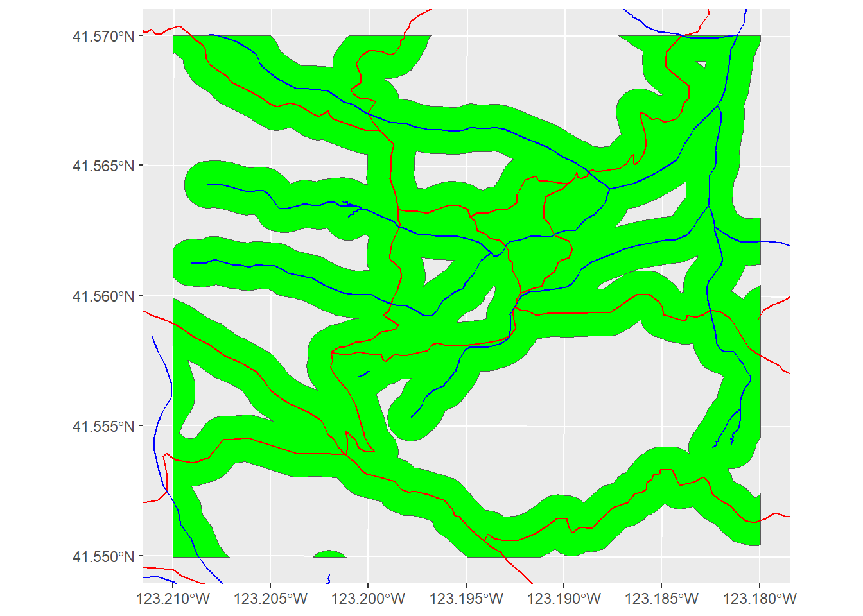Click the 123.185°W longitude label
Screen dimensions: 863x616
coord(661,599)
